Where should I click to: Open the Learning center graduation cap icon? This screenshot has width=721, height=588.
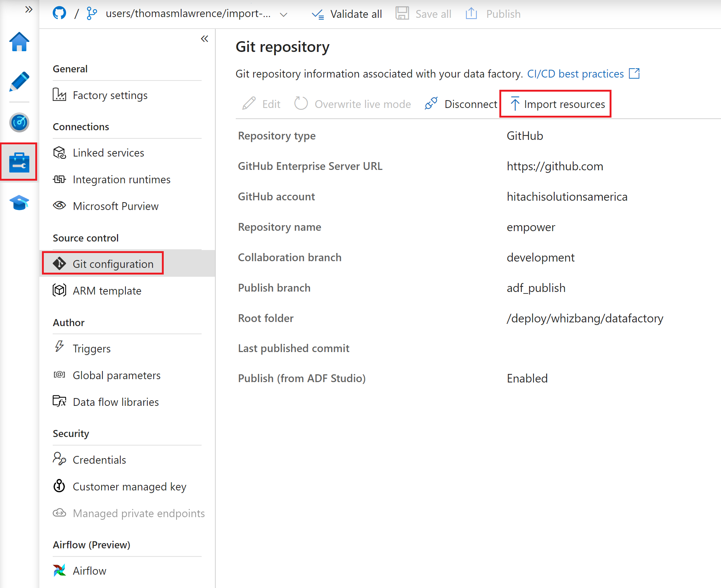19,203
